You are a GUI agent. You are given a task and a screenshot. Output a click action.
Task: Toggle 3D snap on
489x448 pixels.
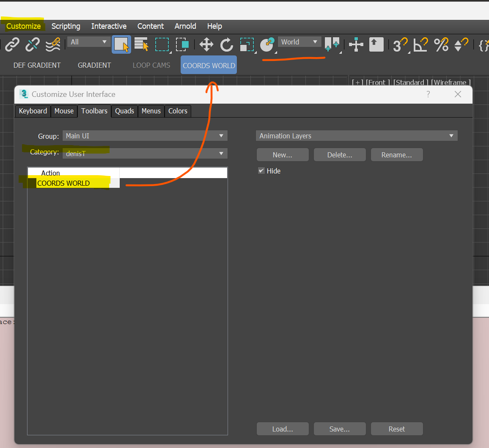pyautogui.click(x=400, y=44)
